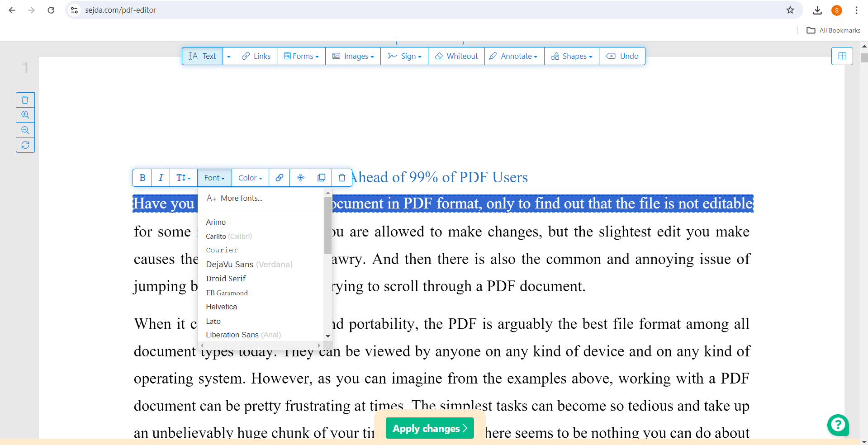The width and height of the screenshot is (868, 445).
Task: Click the address bar URL
Action: click(x=121, y=10)
